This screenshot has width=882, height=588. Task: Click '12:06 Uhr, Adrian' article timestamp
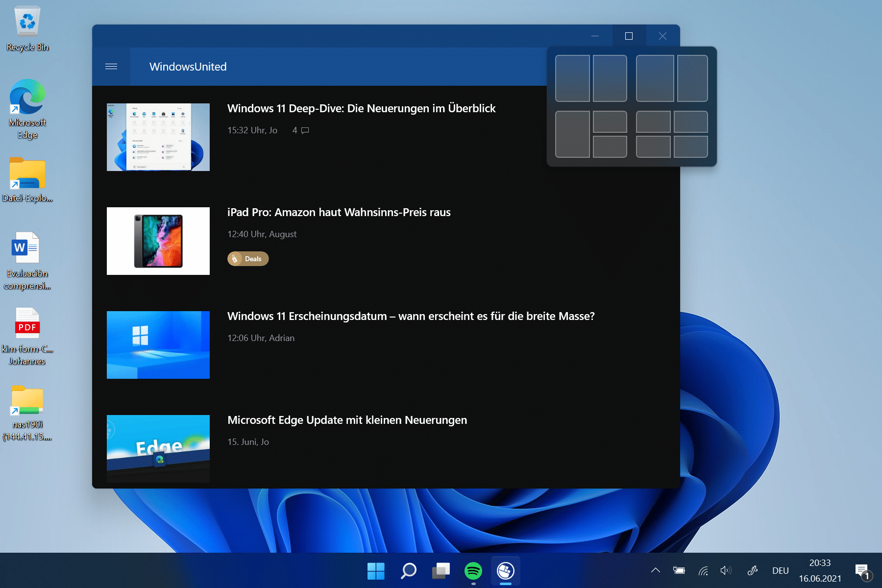coord(261,338)
